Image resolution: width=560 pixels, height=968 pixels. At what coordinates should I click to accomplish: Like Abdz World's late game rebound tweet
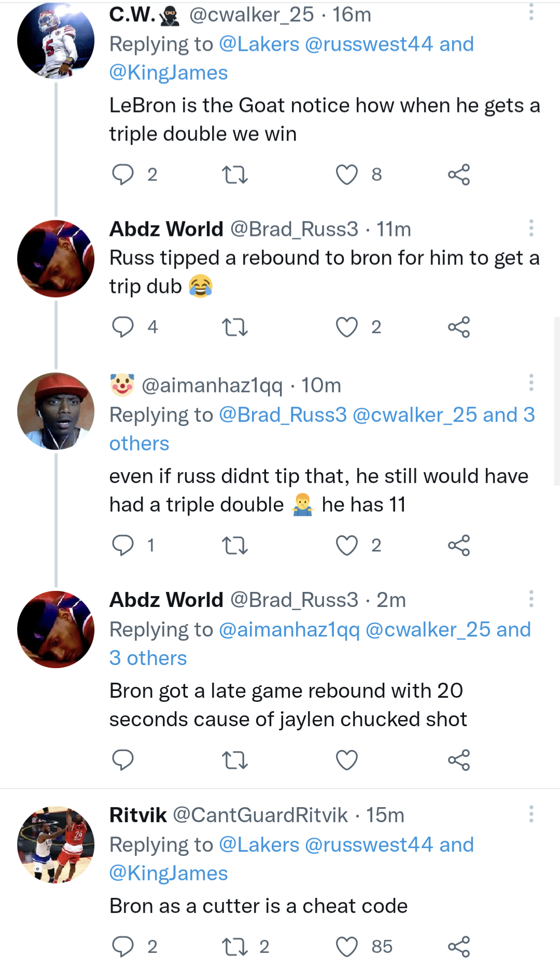coord(347,760)
